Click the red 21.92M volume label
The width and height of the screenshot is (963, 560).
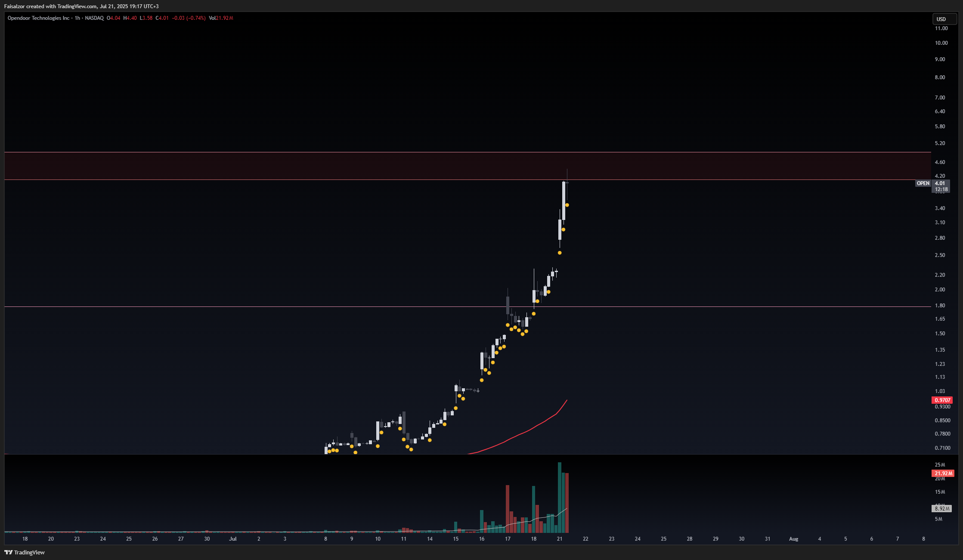[x=943, y=473]
